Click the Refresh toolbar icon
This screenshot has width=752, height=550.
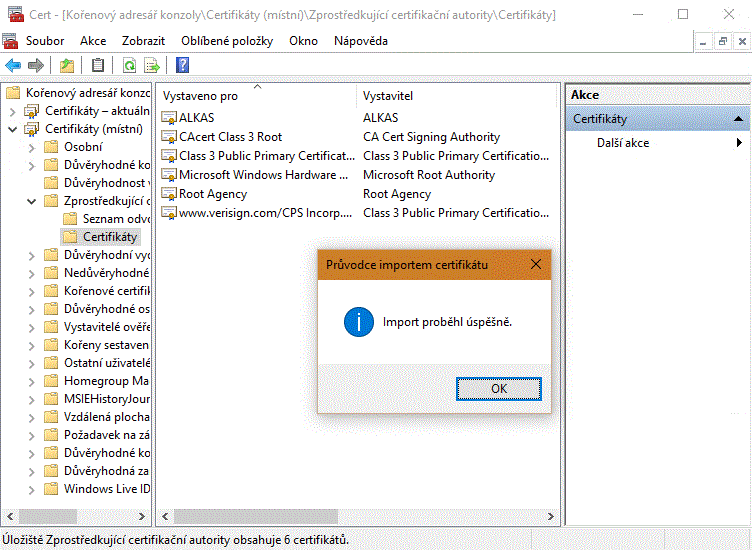pyautogui.click(x=129, y=66)
